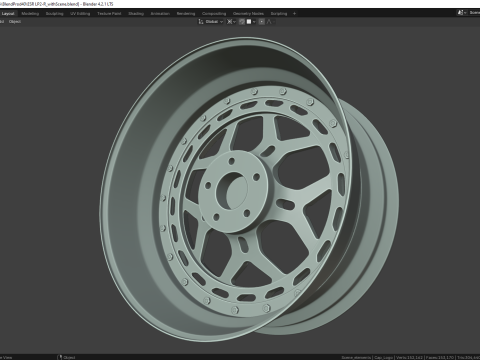Open the Animation workspace tab

[160, 14]
